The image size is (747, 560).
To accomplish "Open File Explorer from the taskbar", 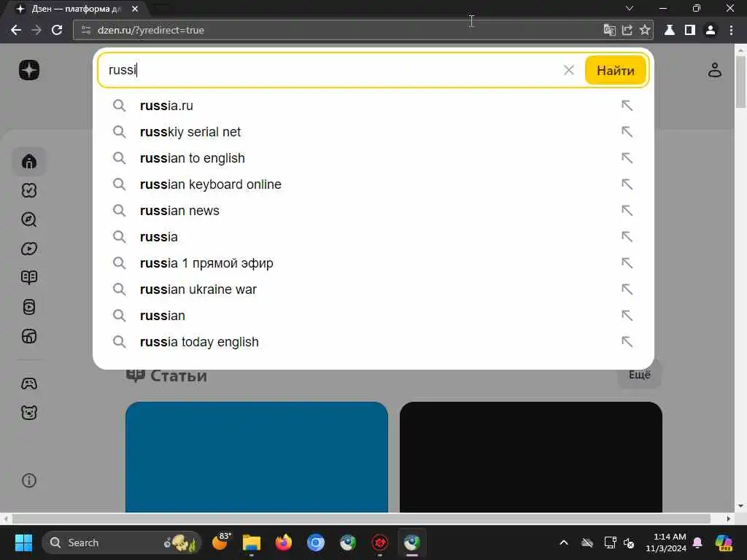I will coord(252,542).
